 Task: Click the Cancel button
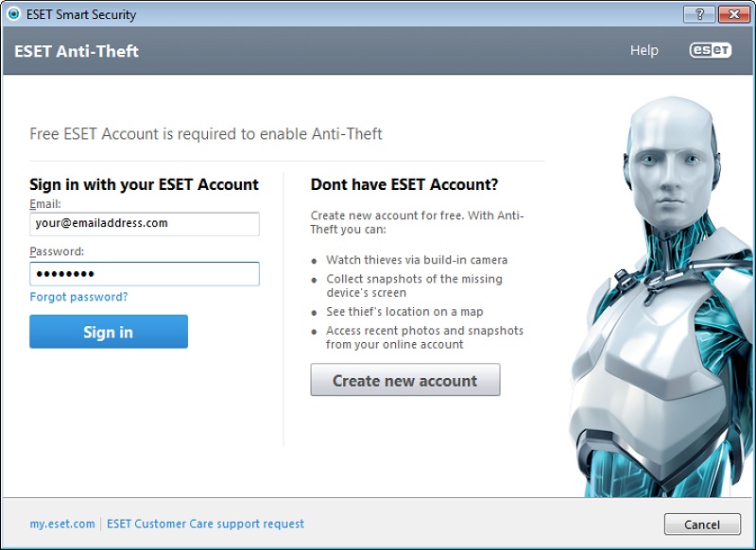click(702, 524)
